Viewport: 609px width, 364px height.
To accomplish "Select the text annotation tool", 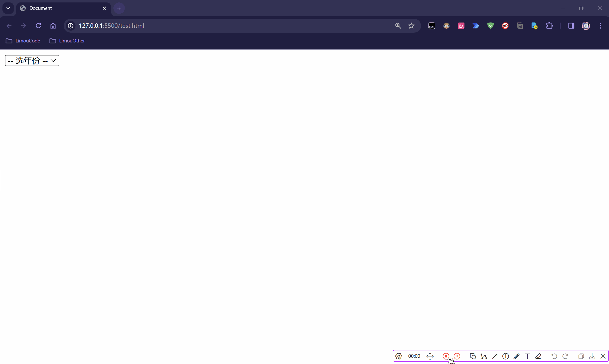I will (527, 356).
